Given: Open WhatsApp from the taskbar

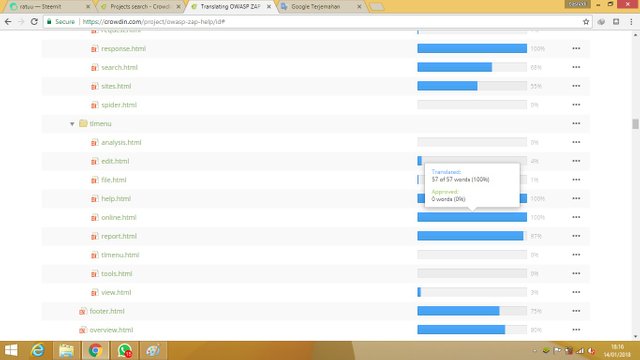Looking at the screenshot, I should pos(124,350).
